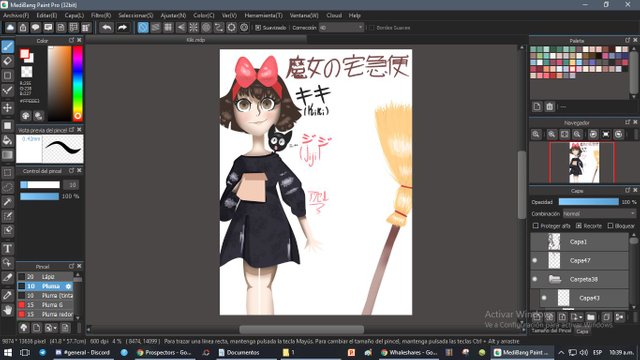Open the Ventana menu
640x360 pixels.
point(304,16)
